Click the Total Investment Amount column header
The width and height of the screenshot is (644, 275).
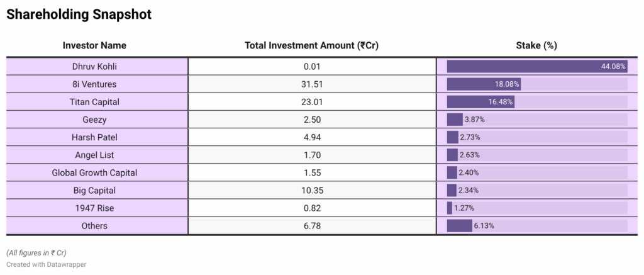tap(311, 45)
